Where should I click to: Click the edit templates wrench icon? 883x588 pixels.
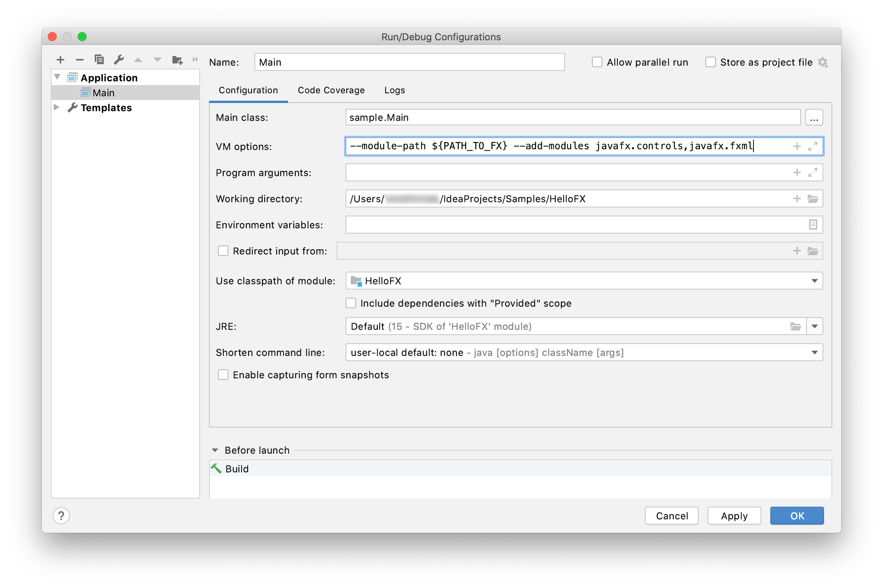click(119, 60)
